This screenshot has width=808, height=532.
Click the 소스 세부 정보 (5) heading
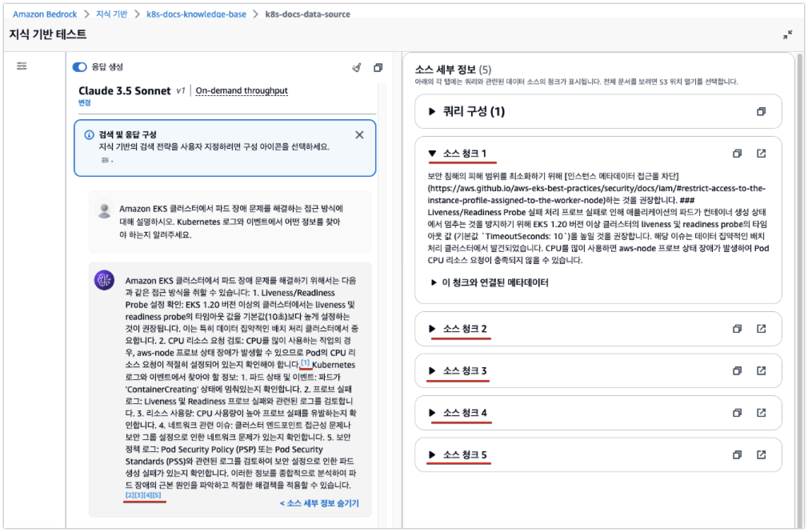point(453,70)
